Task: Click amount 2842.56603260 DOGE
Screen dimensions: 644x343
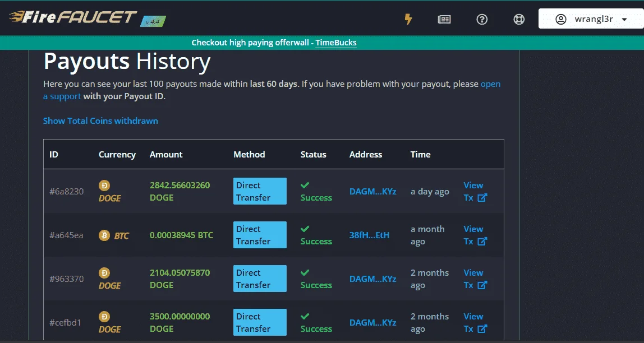Action: click(x=180, y=192)
